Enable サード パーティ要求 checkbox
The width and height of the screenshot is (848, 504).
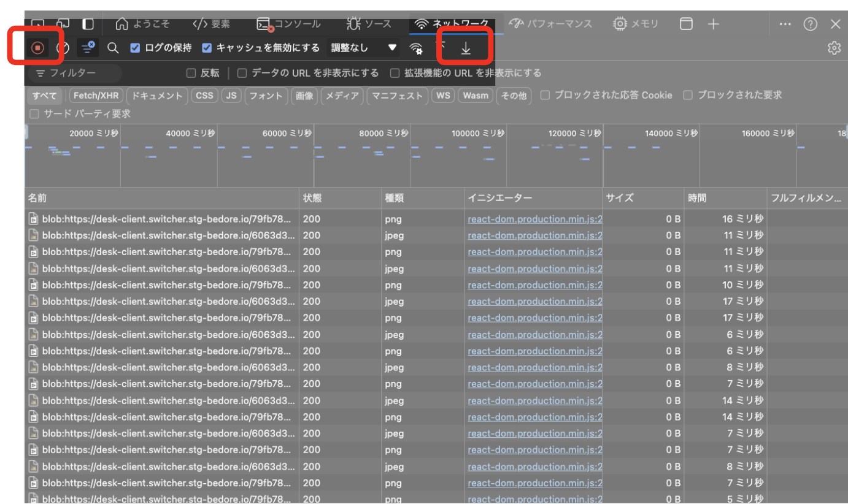(34, 113)
